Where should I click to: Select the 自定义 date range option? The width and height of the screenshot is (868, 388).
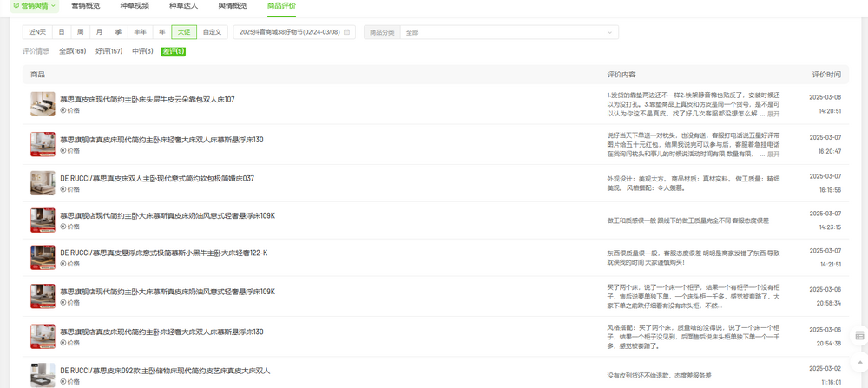point(212,32)
